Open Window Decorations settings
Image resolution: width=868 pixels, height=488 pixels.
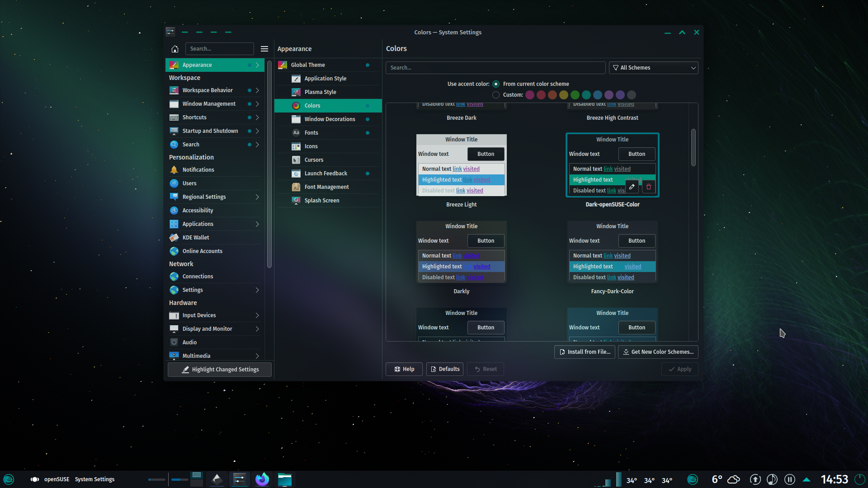click(328, 119)
